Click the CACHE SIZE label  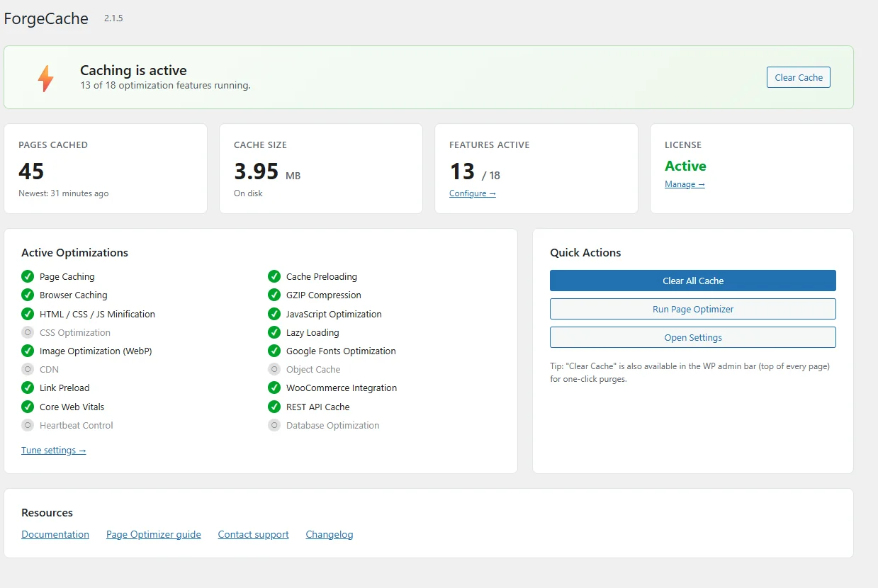[260, 145]
